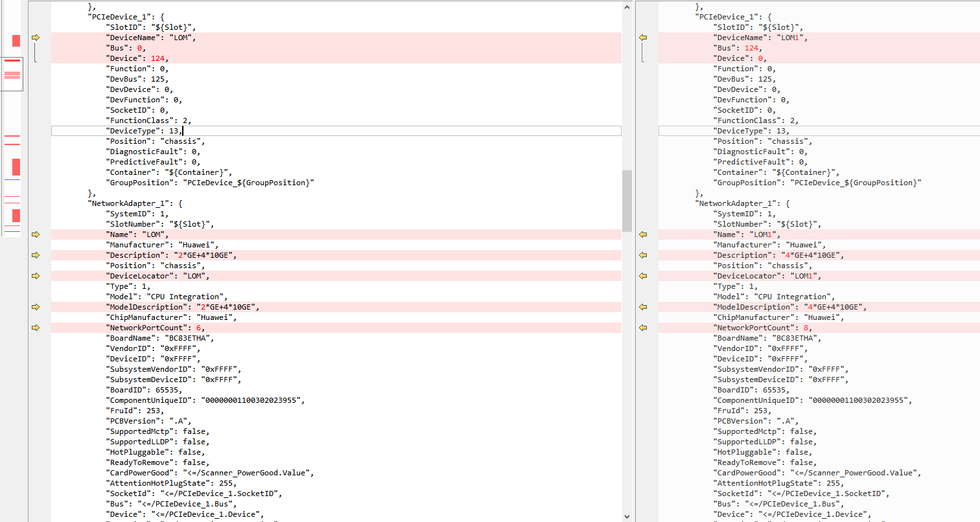The image size is (980, 522).
Task: Click "NetworkAdapter_1": { line in right pane
Action: pos(742,203)
